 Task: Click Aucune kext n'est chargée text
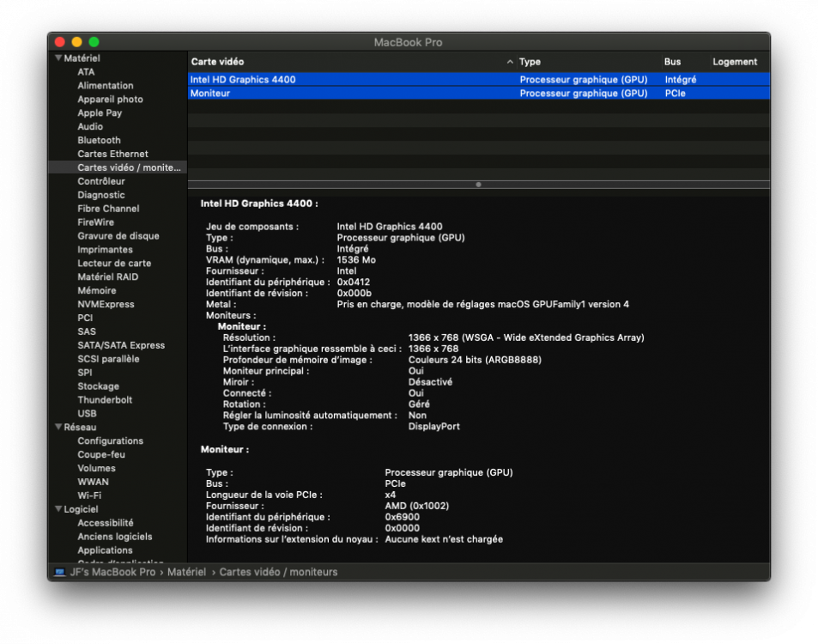click(x=444, y=539)
